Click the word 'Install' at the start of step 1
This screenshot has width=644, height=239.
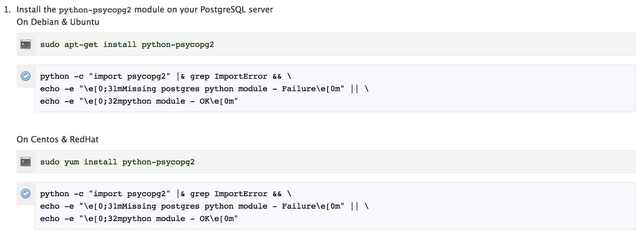point(29,9)
